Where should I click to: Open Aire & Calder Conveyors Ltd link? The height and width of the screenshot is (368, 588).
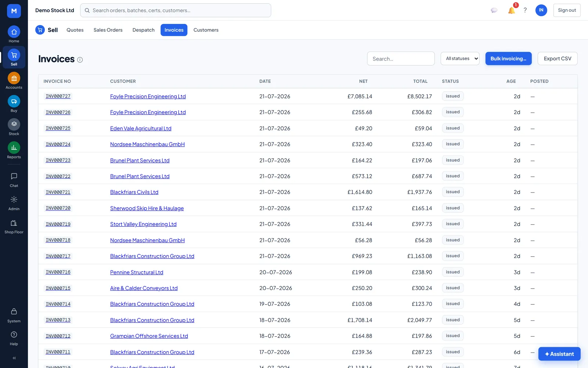pyautogui.click(x=144, y=288)
